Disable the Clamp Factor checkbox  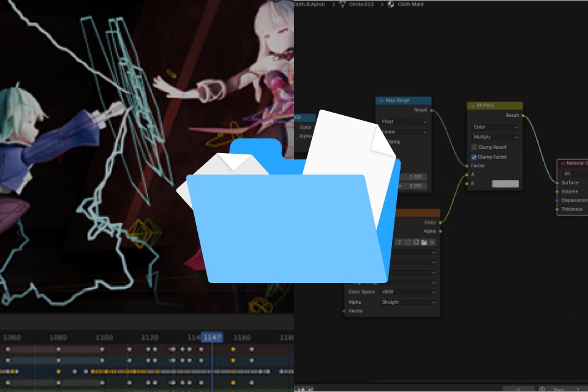click(474, 157)
